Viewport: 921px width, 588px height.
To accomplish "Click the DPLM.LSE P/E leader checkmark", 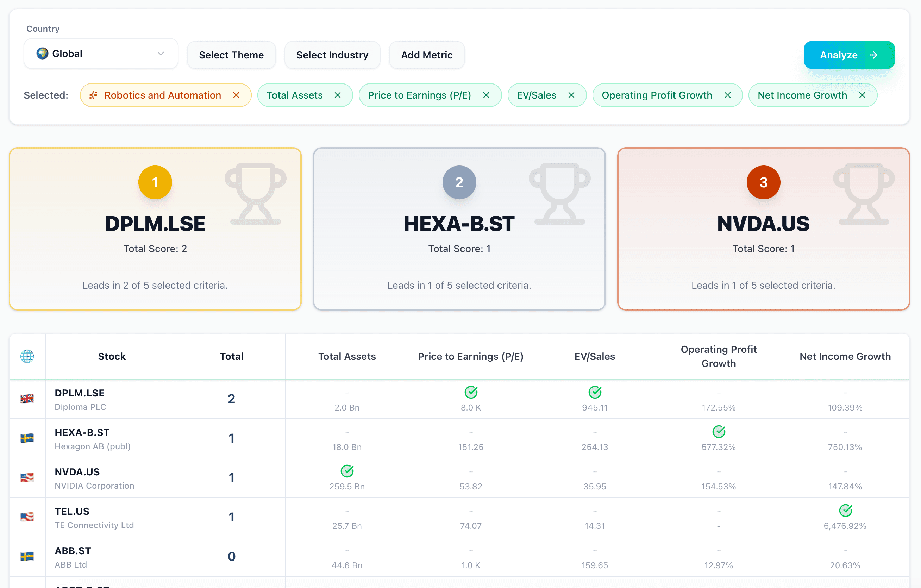I will click(471, 392).
